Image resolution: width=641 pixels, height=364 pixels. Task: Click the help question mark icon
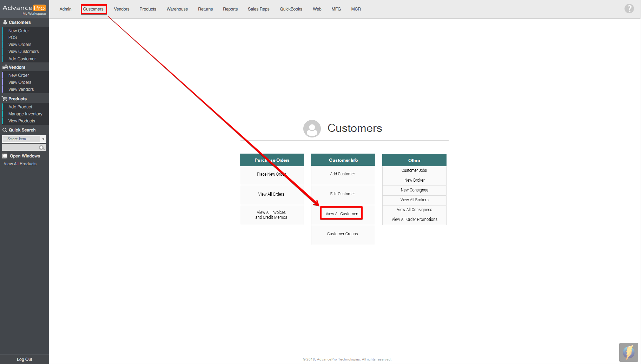(629, 9)
